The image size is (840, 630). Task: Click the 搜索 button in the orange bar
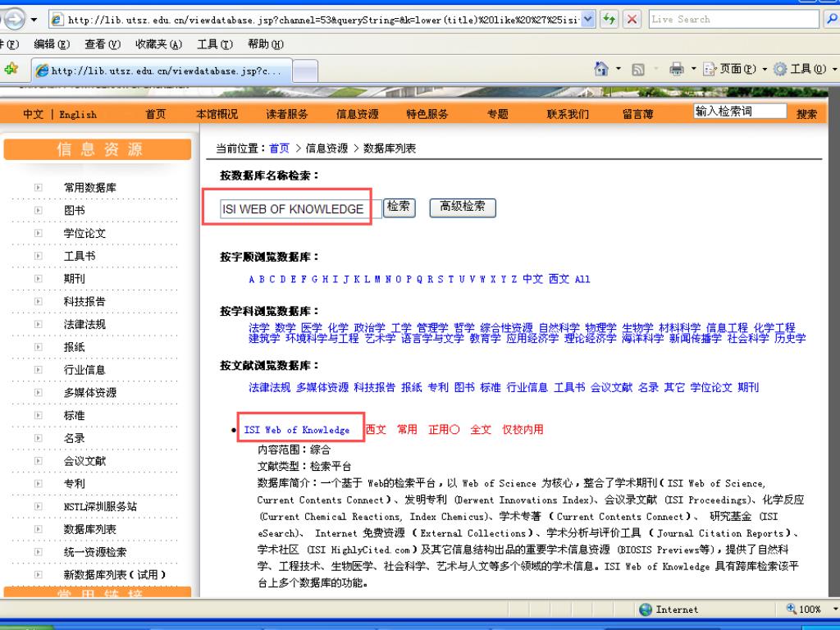click(807, 113)
